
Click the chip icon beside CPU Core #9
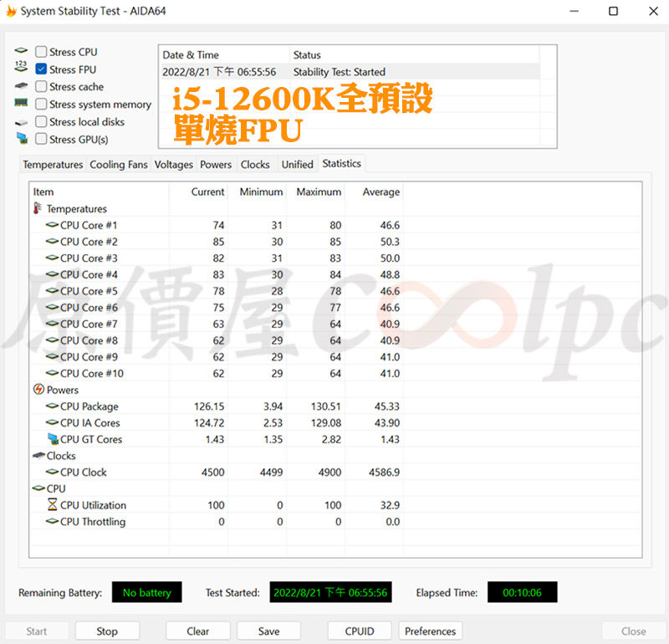pyautogui.click(x=52, y=356)
